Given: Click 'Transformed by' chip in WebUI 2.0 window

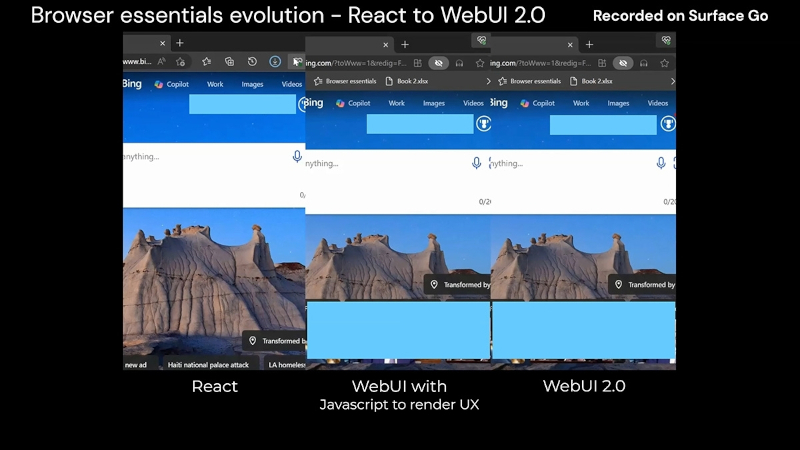Looking at the screenshot, I should click(x=642, y=285).
